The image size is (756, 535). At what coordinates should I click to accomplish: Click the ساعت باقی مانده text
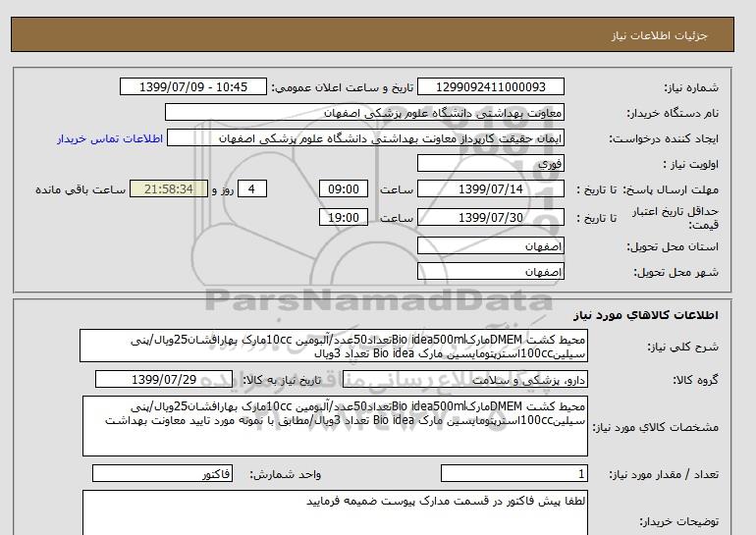coord(81,189)
